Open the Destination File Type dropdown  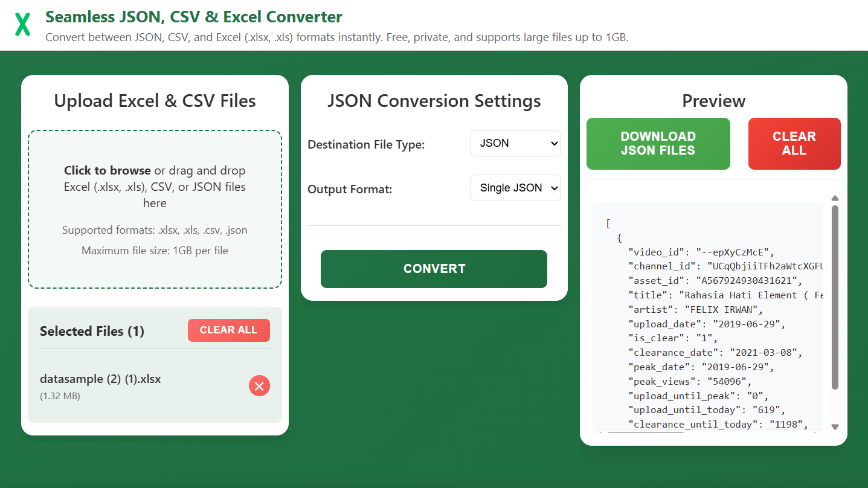point(515,144)
